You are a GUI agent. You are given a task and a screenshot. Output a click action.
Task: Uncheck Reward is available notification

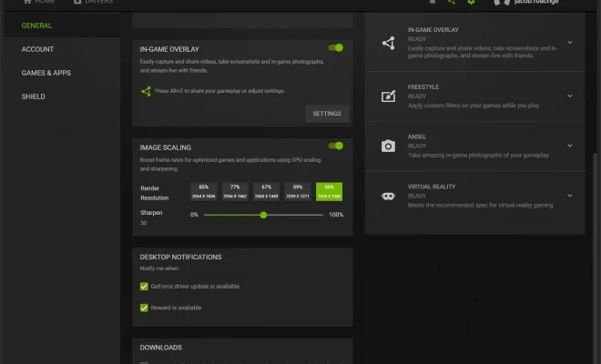coord(144,308)
